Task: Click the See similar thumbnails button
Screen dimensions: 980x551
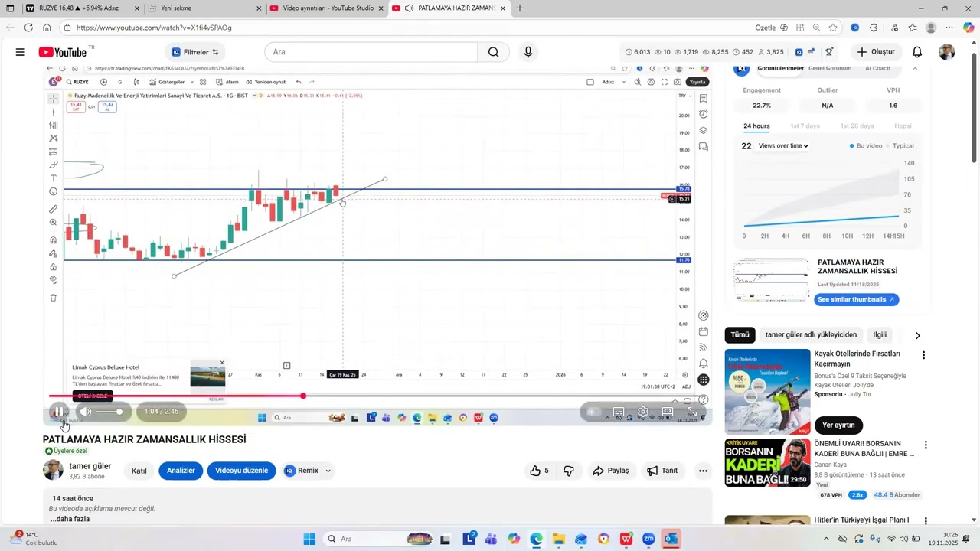Action: click(x=856, y=299)
